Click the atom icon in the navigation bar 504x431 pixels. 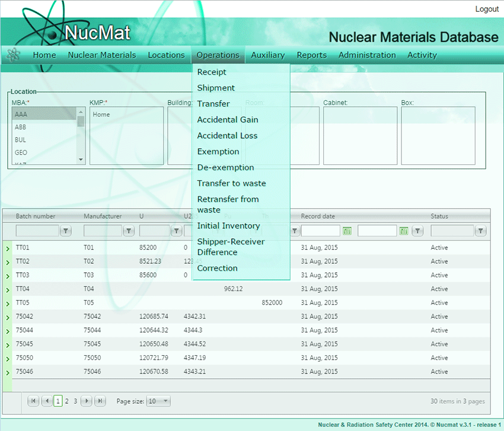pyautogui.click(x=13, y=55)
